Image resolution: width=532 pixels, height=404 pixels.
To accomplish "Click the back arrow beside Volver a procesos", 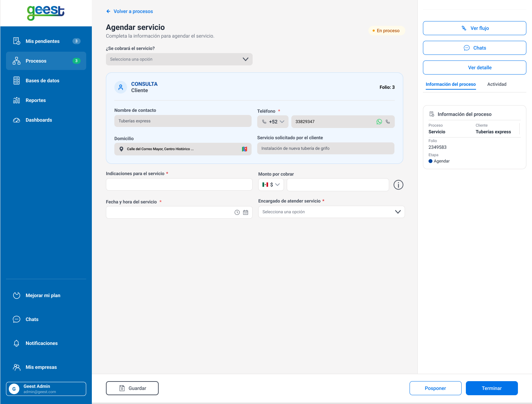I will click(x=108, y=11).
